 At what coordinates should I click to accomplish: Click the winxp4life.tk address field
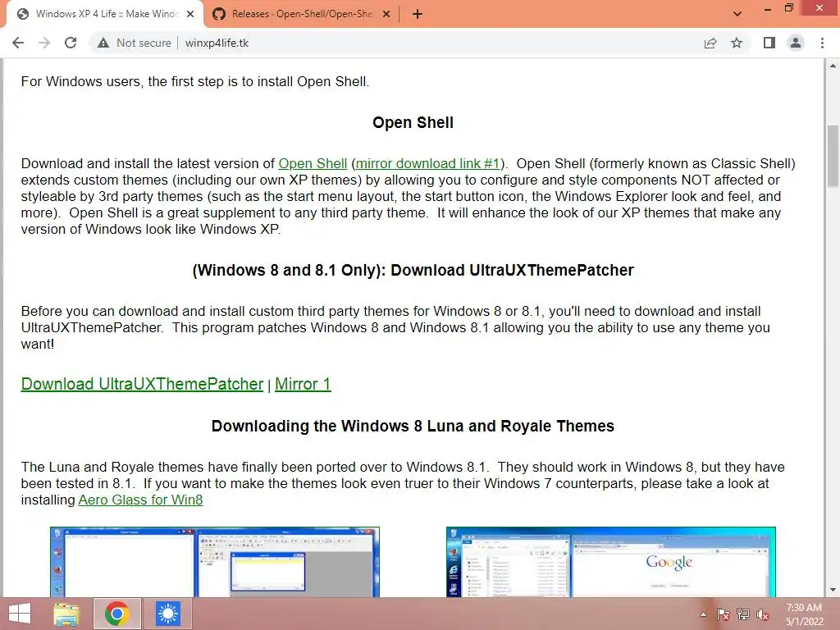[x=217, y=43]
